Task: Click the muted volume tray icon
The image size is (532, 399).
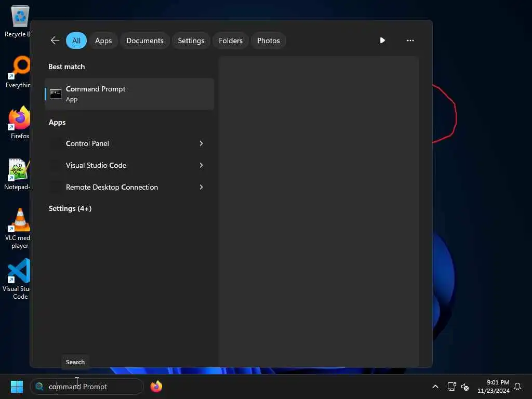Action: tap(465, 387)
